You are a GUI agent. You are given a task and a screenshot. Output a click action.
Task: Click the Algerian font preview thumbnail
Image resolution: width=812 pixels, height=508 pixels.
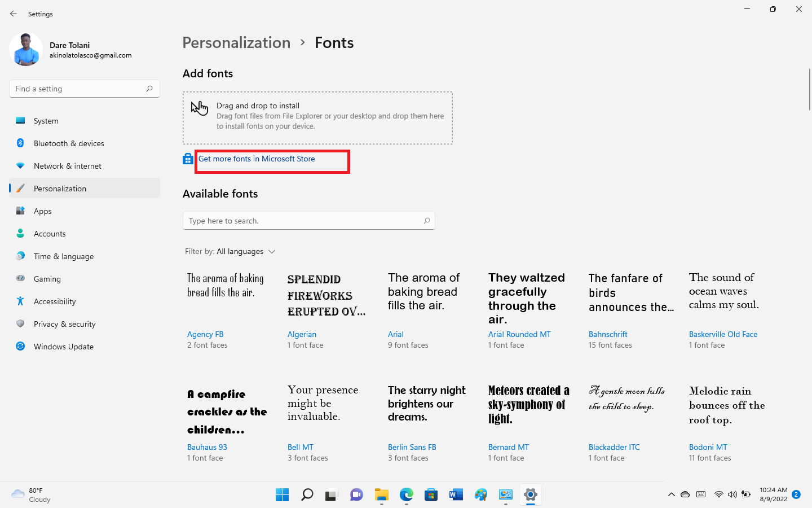[x=327, y=295]
